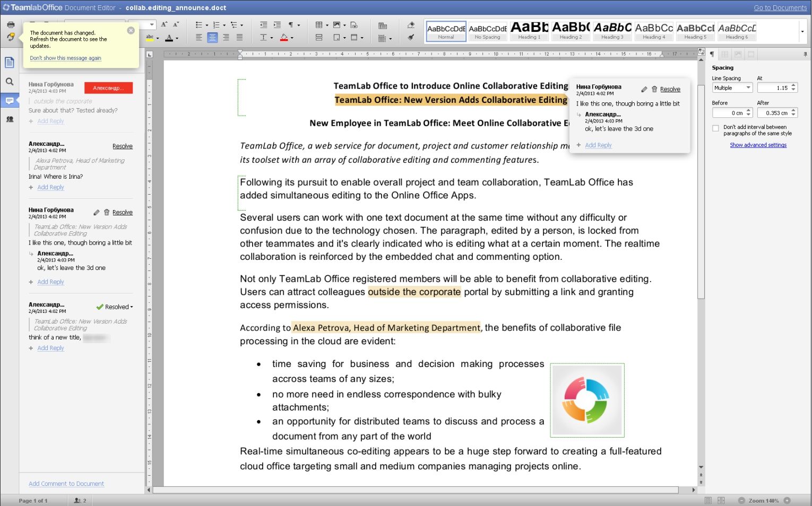Switch to paragraph settings tab in right panel
This screenshot has height=506, width=812.
click(x=712, y=54)
